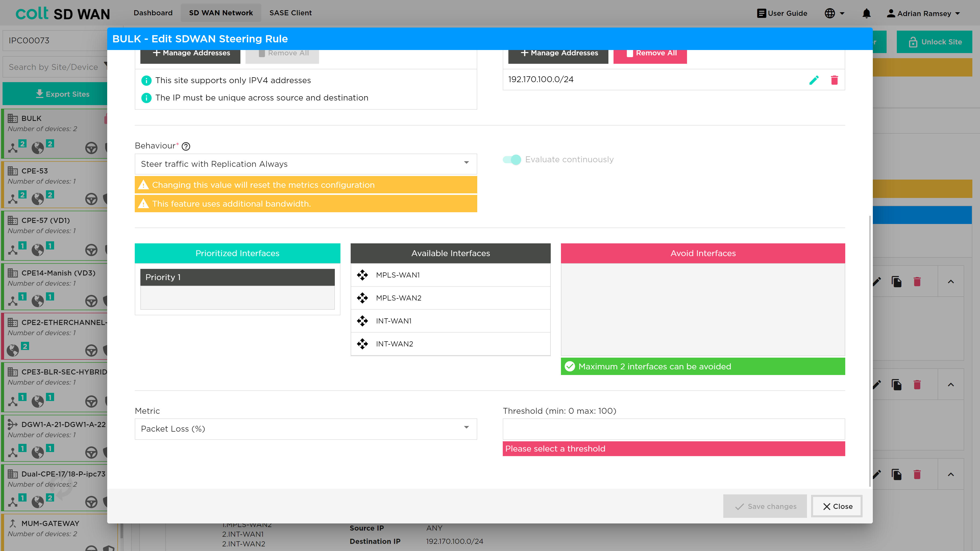This screenshot has height=551, width=980.
Task: Open the Behaviour help tooltip icon
Action: coord(186,146)
